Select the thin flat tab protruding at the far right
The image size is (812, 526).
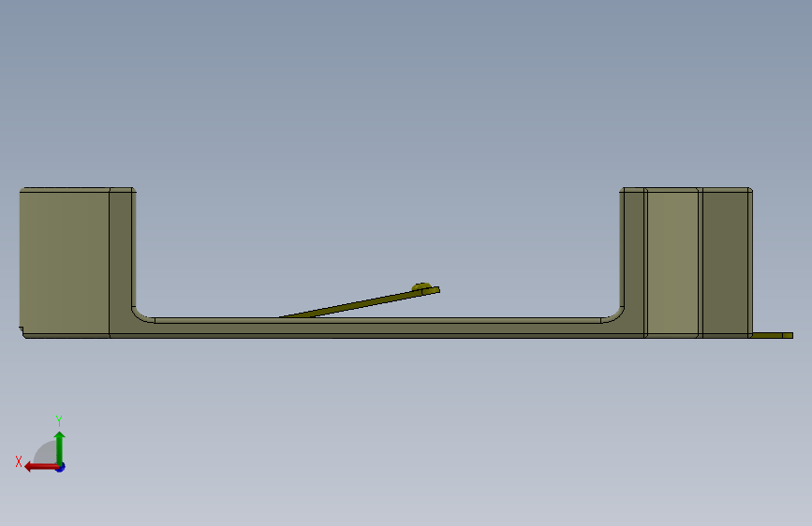click(x=772, y=335)
